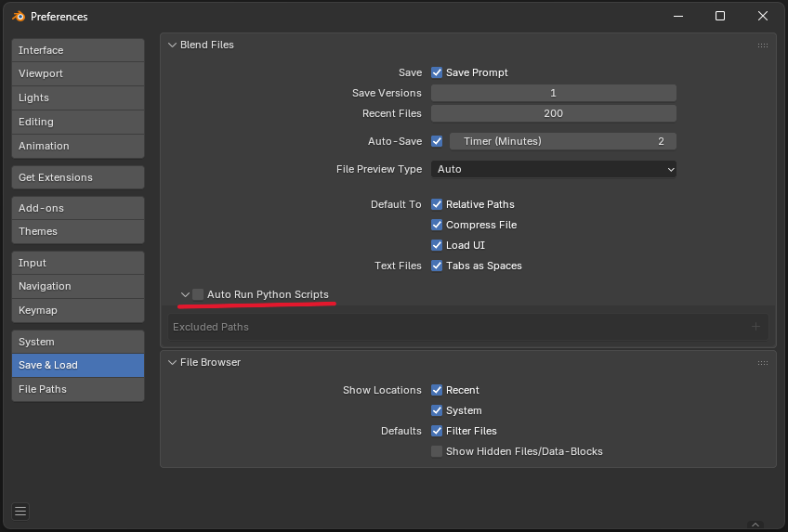Screen dimensions: 788x532
Task: Enable Auto Run Python Scripts checkbox
Action: pos(198,294)
